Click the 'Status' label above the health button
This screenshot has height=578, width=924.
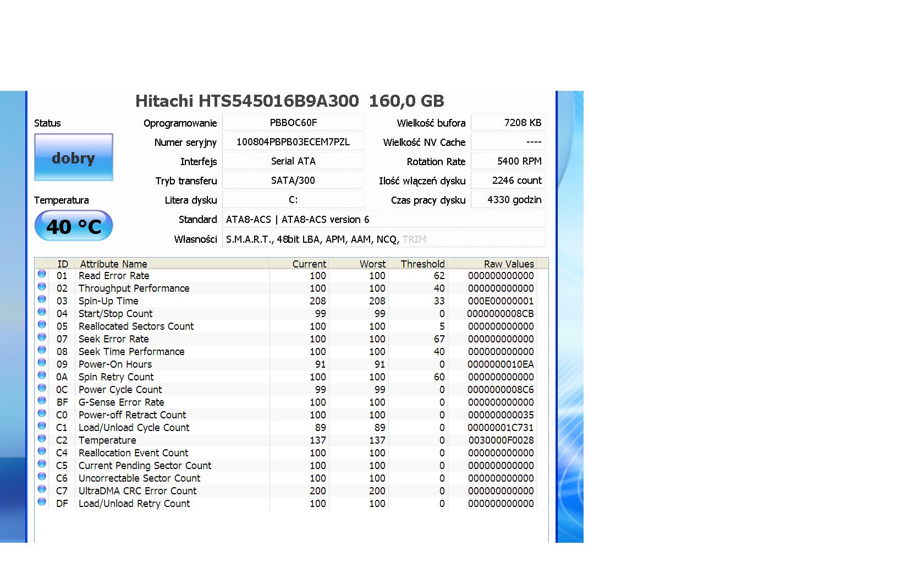[47, 123]
